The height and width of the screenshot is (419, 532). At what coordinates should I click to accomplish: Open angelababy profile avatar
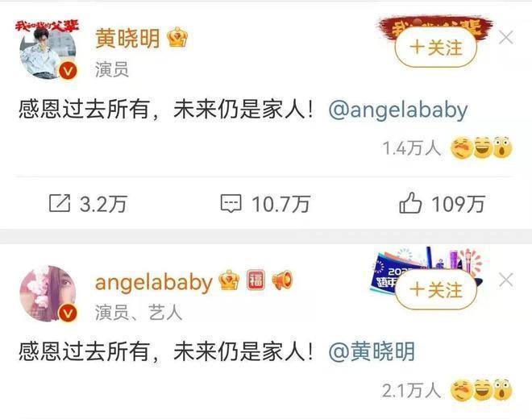[x=48, y=293]
